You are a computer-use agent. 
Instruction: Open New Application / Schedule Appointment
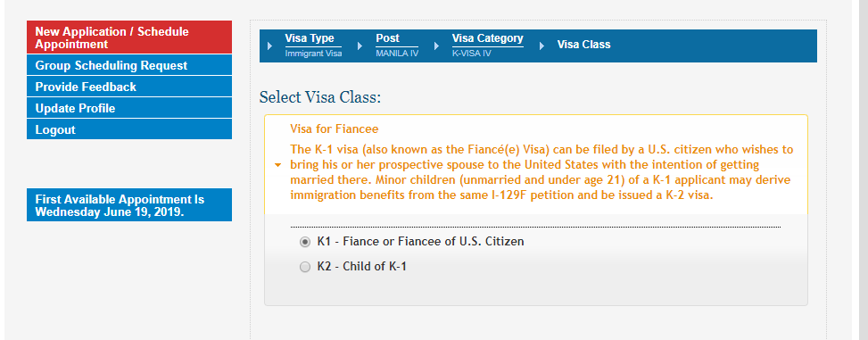pyautogui.click(x=129, y=37)
